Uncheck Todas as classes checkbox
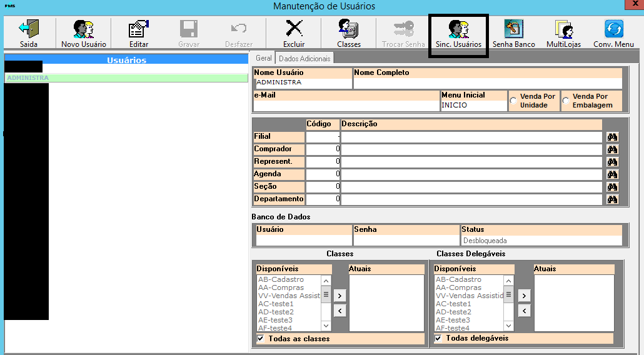Screen dimensions: 644x355 click(260, 339)
